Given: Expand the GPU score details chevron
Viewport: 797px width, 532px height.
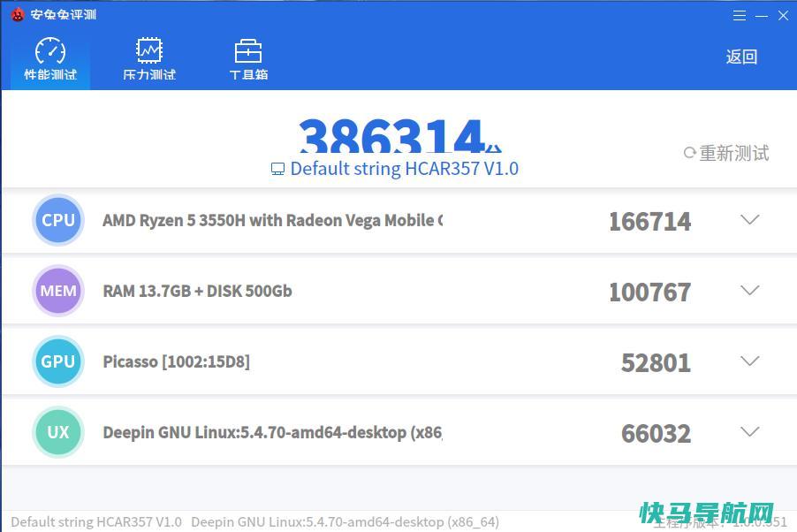Looking at the screenshot, I should (x=750, y=361).
